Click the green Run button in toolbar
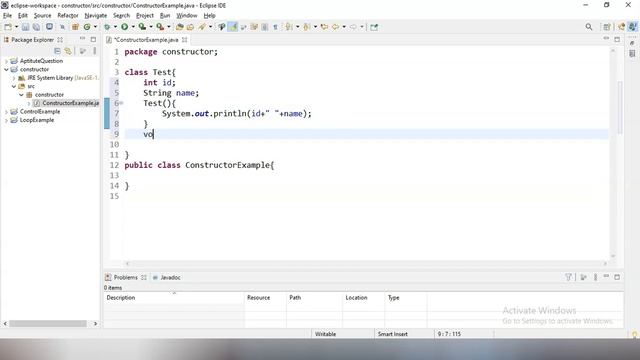The width and height of the screenshot is (640, 360). pos(124,27)
